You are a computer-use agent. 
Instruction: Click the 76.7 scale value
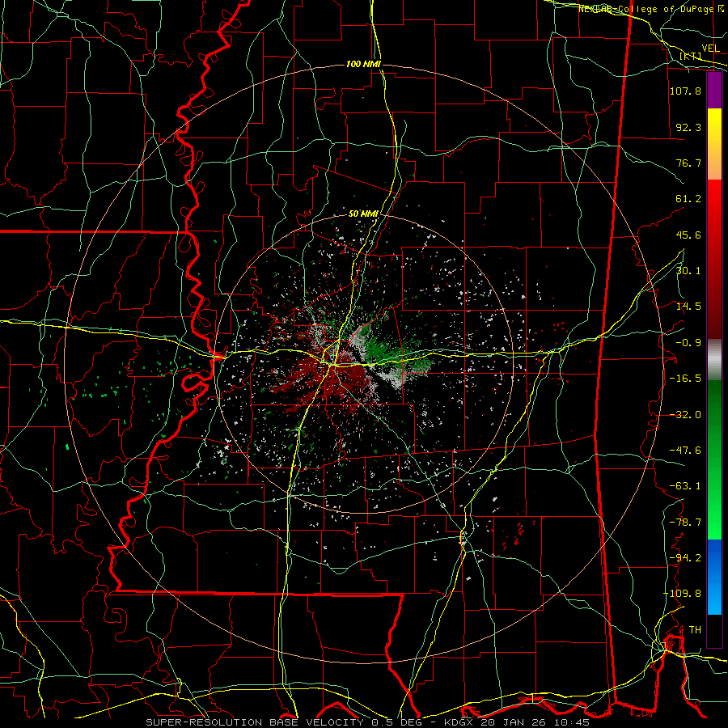(688, 163)
